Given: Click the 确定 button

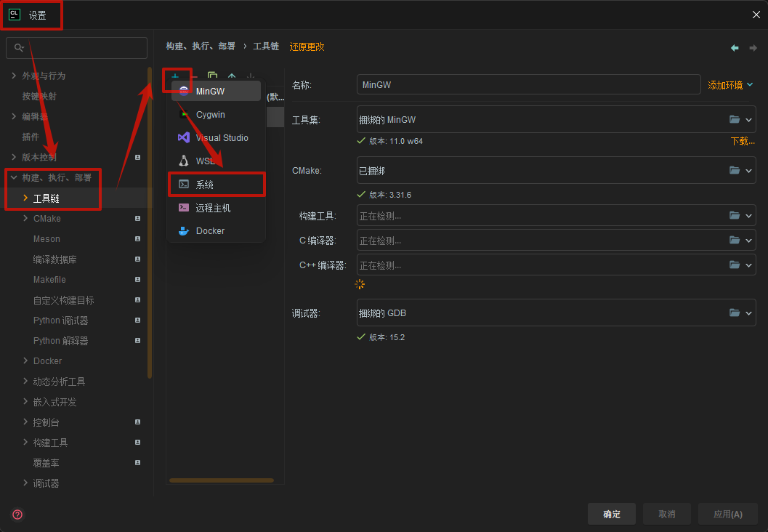Looking at the screenshot, I should [x=611, y=514].
